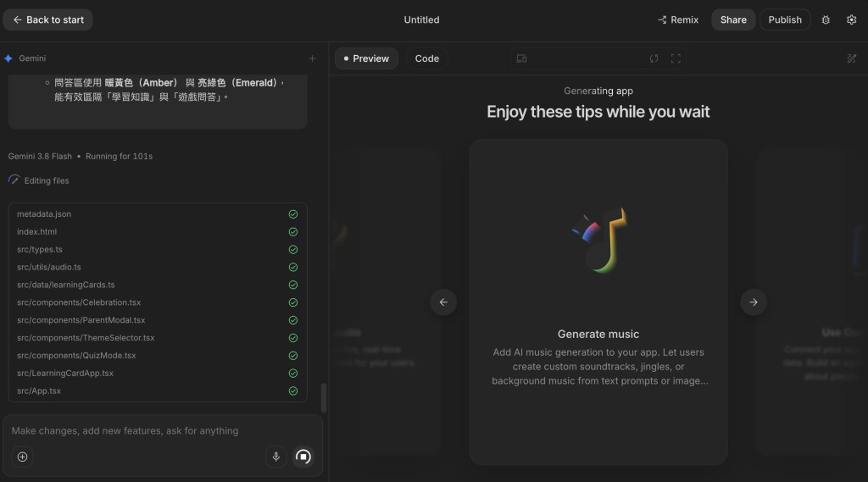The width and height of the screenshot is (868, 482).
Task: Click the Gemini sparkle icon
Action: click(8, 58)
